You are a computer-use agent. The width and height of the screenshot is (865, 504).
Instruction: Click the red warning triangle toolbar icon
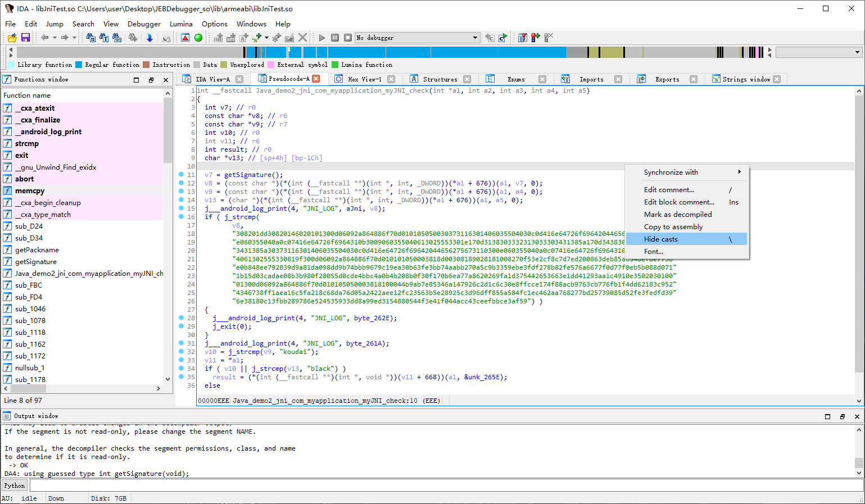(185, 38)
